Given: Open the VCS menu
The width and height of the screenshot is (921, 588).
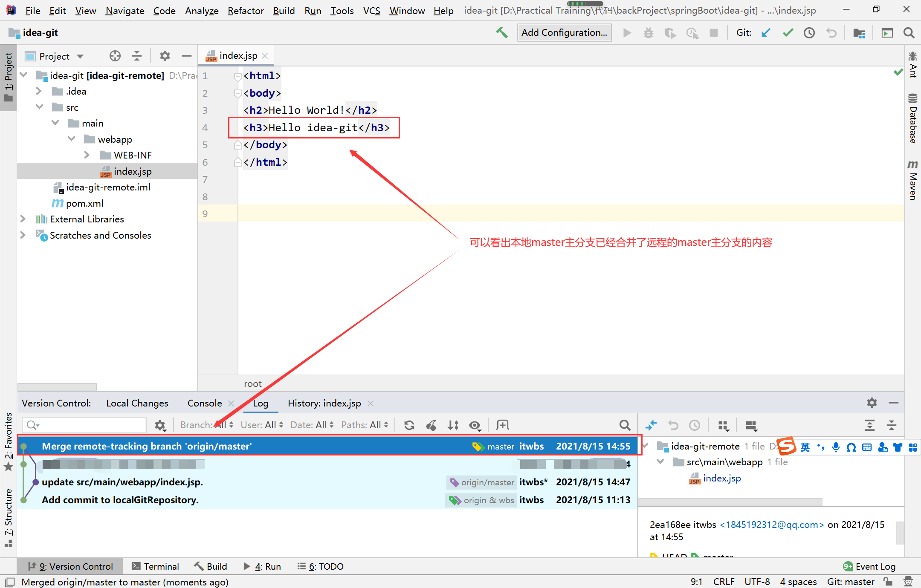Looking at the screenshot, I should tap(371, 11).
